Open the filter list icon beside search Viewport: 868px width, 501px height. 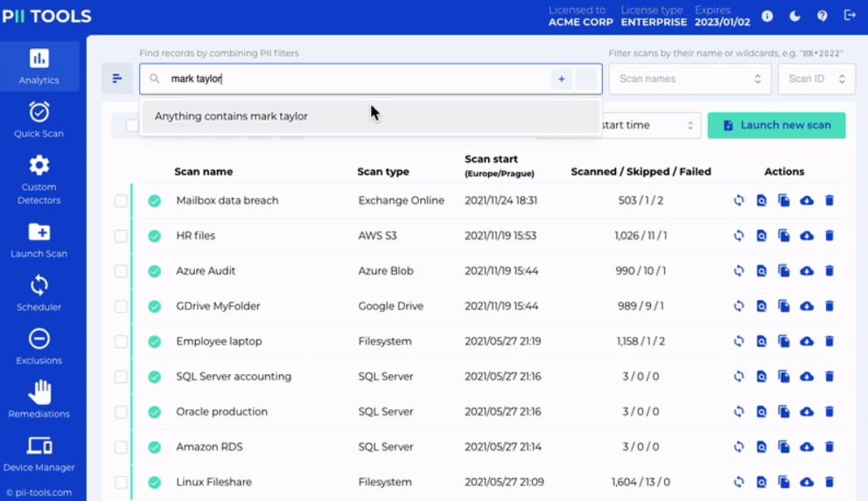click(117, 79)
